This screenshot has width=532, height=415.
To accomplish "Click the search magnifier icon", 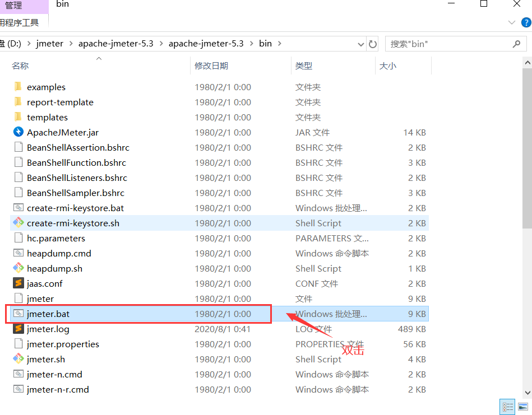I will (x=516, y=44).
